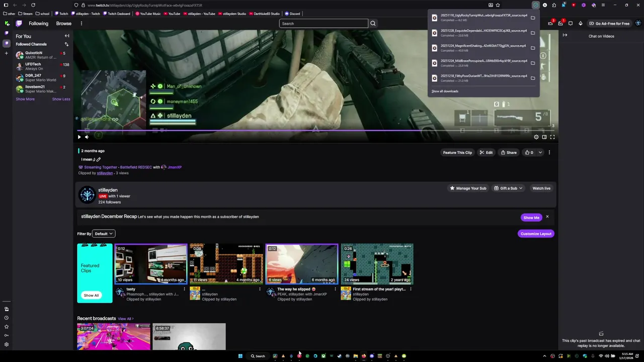Open the clip Edit scissors button

tap(486, 152)
